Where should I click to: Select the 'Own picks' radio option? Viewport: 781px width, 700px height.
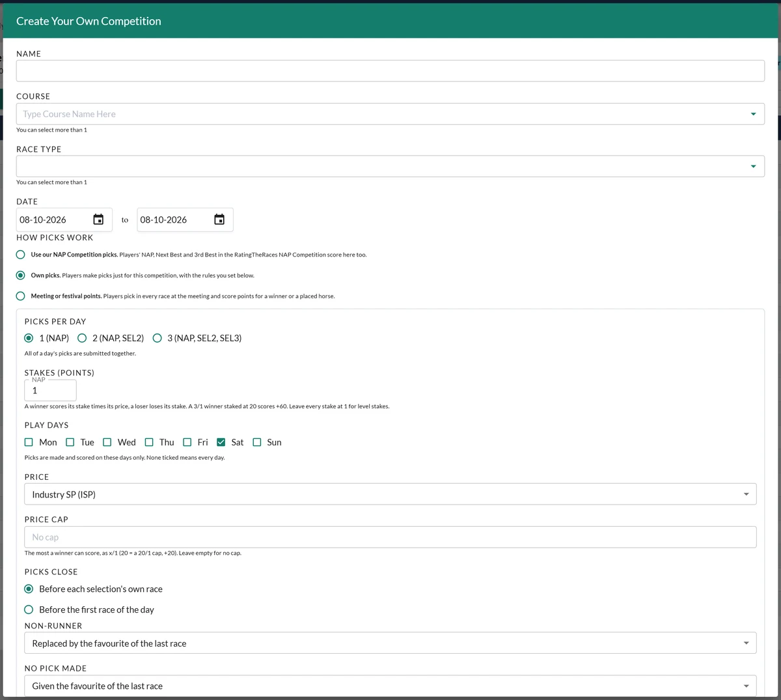pyautogui.click(x=21, y=275)
